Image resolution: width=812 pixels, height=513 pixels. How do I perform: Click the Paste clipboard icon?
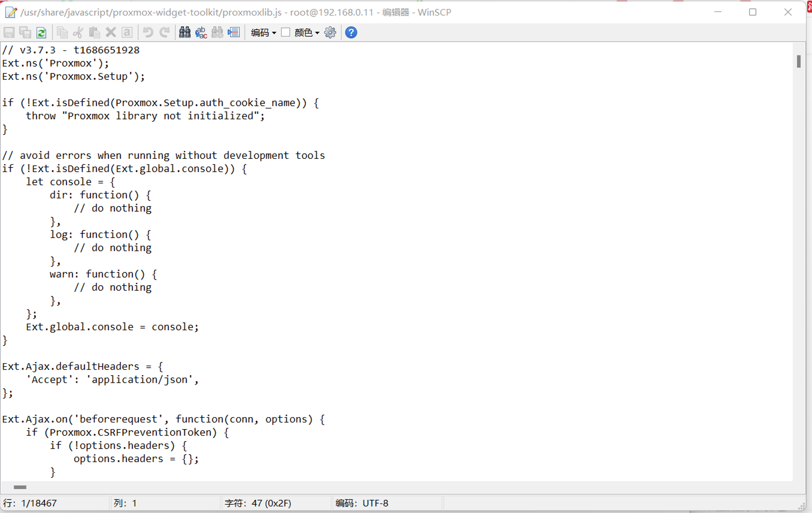click(94, 32)
